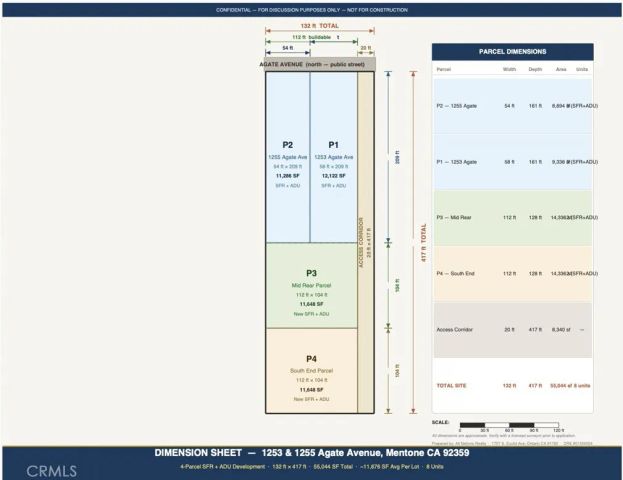Click the scale bar graphic
Viewport: 623px width, 480px height.
[x=509, y=425]
